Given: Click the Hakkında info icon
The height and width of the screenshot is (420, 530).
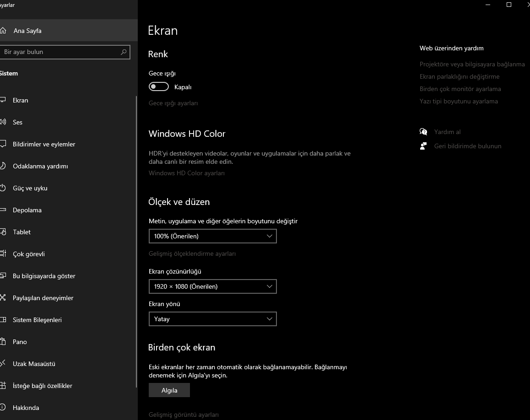Looking at the screenshot, I should (x=3, y=408).
